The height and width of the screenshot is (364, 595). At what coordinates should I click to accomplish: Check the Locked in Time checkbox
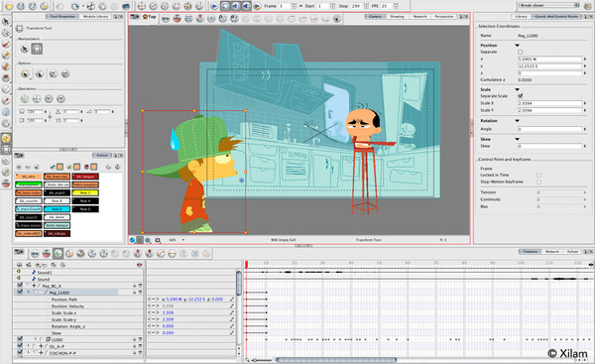click(x=538, y=175)
